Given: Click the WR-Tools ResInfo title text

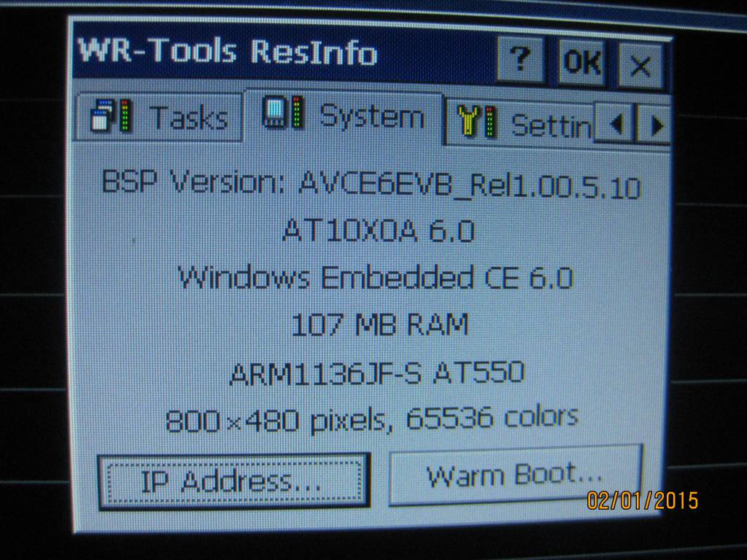Looking at the screenshot, I should 228,50.
